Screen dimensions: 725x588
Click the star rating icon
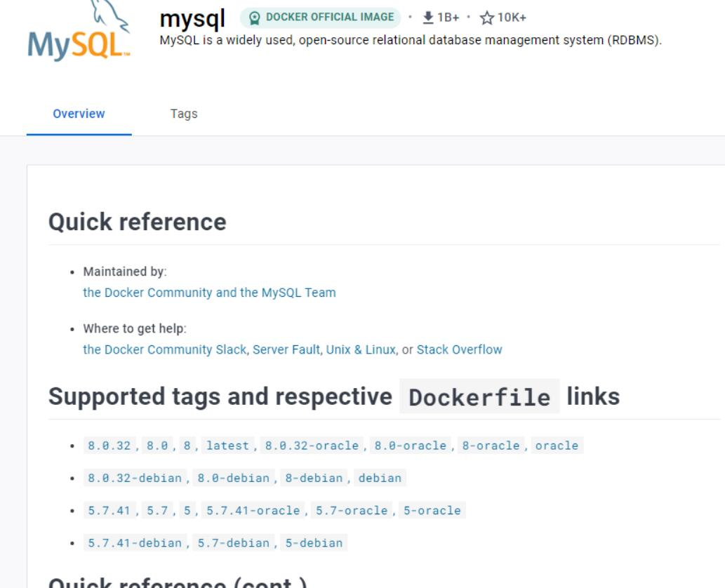point(487,18)
